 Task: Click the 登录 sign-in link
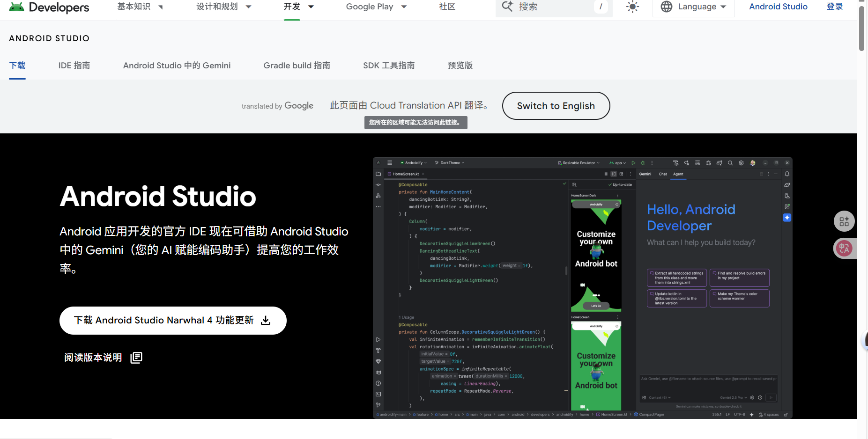pyautogui.click(x=835, y=7)
